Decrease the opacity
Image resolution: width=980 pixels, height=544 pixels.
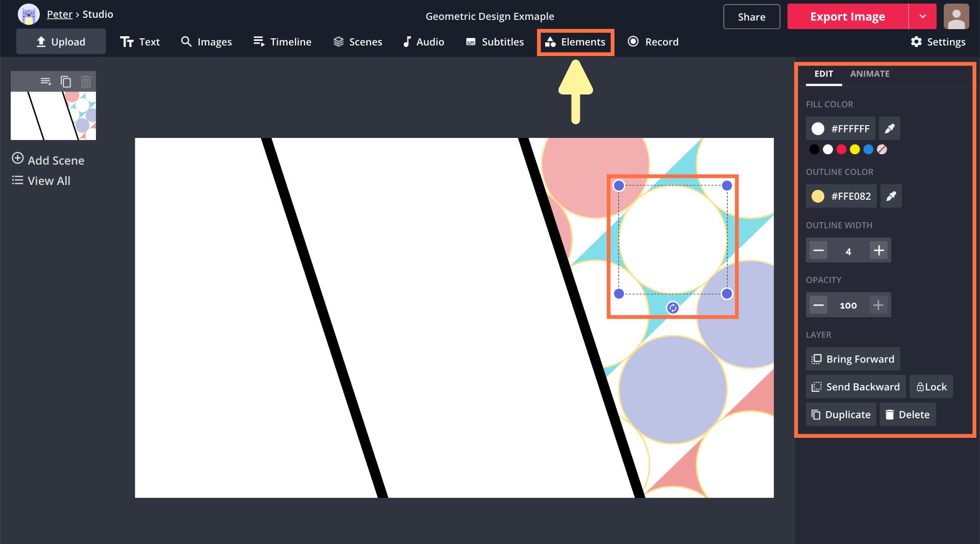pos(819,305)
